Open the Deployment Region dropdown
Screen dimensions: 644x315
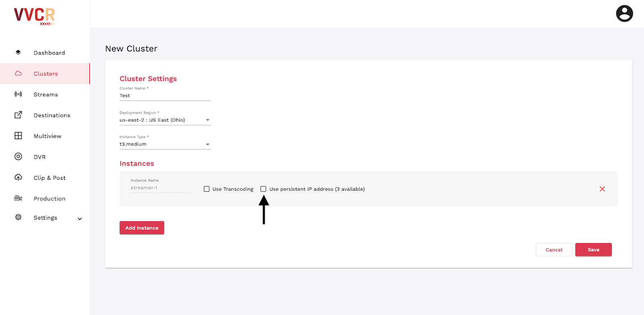pos(165,120)
